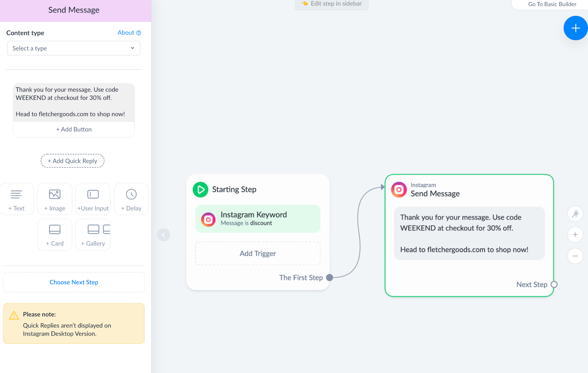Screen dimensions: 588x373
Task: Zoom in on the flow canvas
Action: point(575,235)
